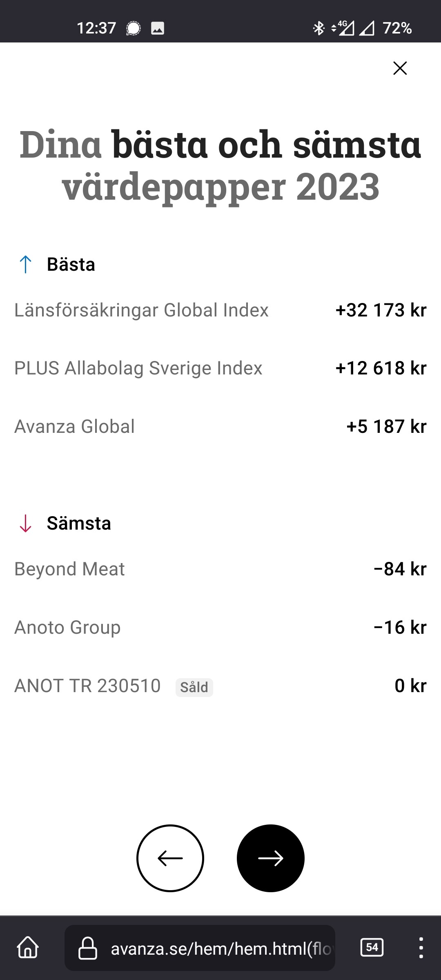Tap the +32 173 kr gain amount
Viewport: 441px width, 980px height.
(x=381, y=310)
